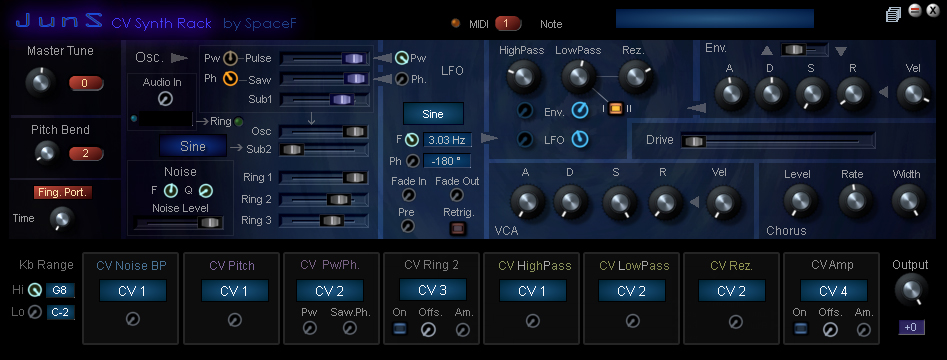
Task: Open CV Pitch source selector
Action: 234,291
